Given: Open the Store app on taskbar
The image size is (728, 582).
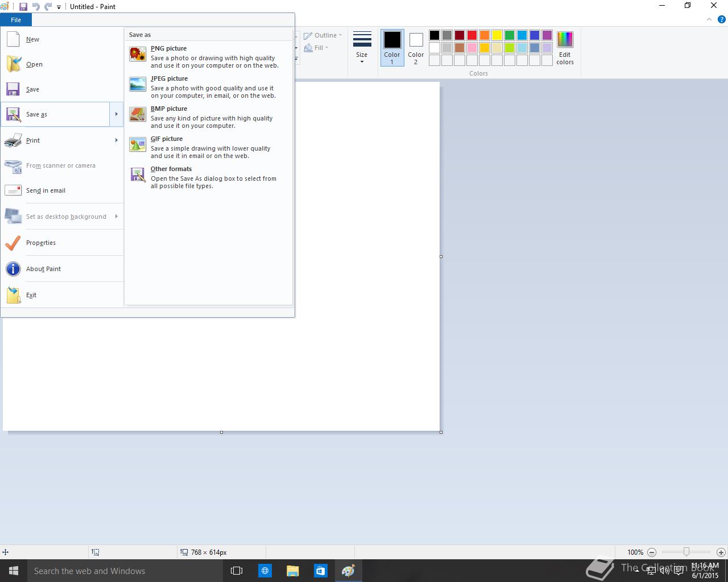Looking at the screenshot, I should pyautogui.click(x=320, y=571).
